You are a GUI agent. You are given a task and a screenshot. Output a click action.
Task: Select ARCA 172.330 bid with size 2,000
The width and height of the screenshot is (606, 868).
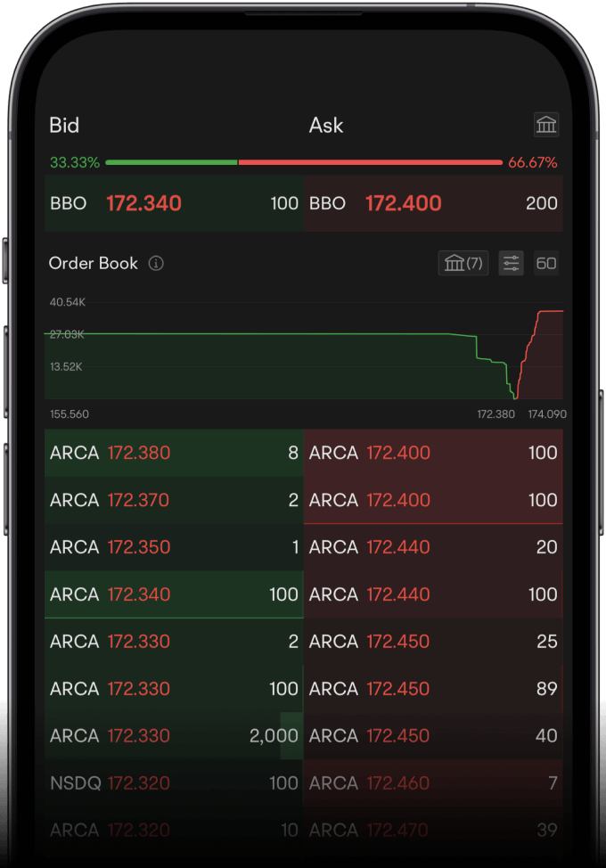pos(174,736)
